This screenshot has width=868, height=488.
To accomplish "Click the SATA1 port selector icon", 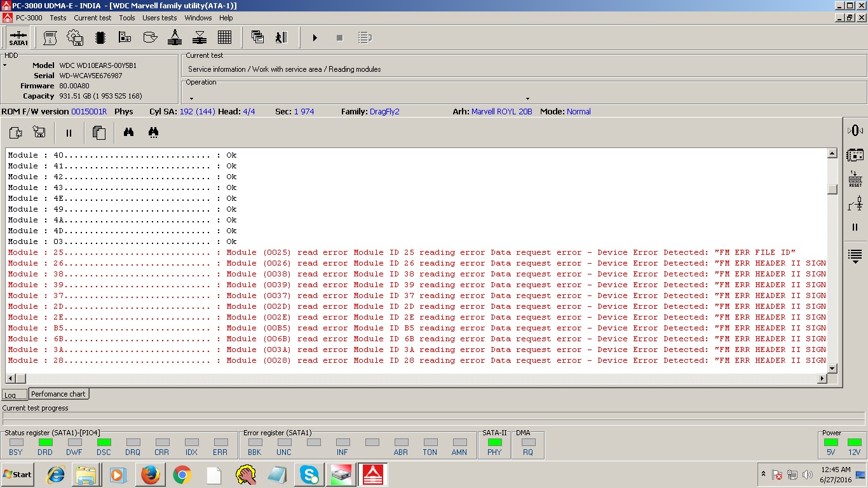I will 18,37.
